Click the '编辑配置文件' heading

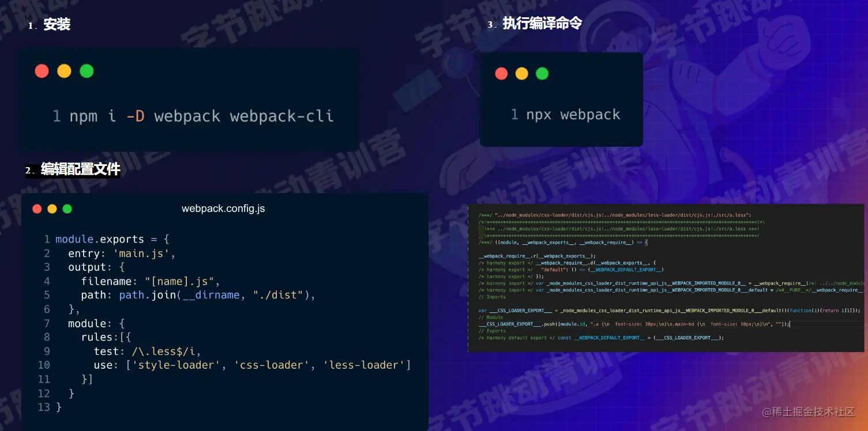tap(81, 169)
